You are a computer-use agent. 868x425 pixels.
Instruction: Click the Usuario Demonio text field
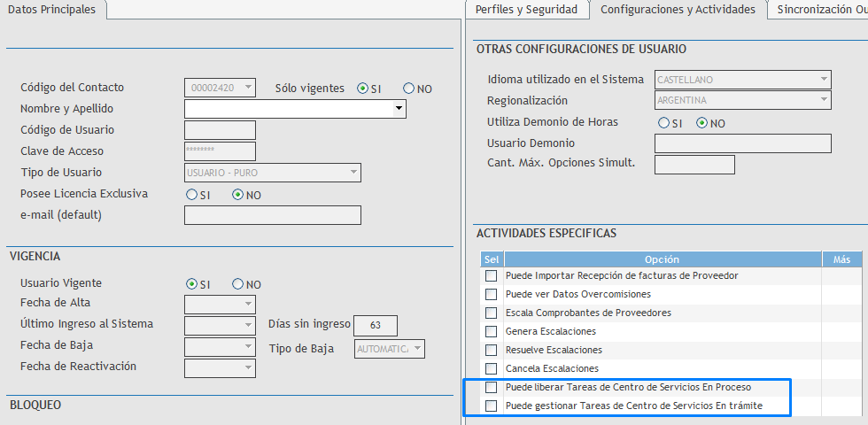[x=742, y=143]
